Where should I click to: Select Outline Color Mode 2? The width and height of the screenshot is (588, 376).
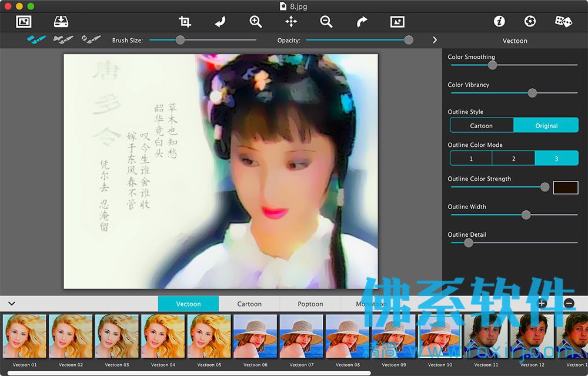point(513,159)
